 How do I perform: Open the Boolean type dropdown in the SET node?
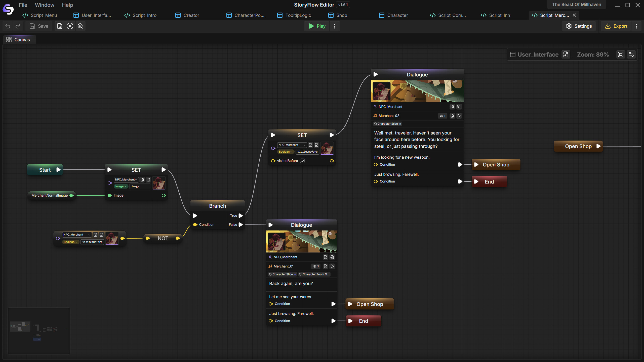pos(286,152)
